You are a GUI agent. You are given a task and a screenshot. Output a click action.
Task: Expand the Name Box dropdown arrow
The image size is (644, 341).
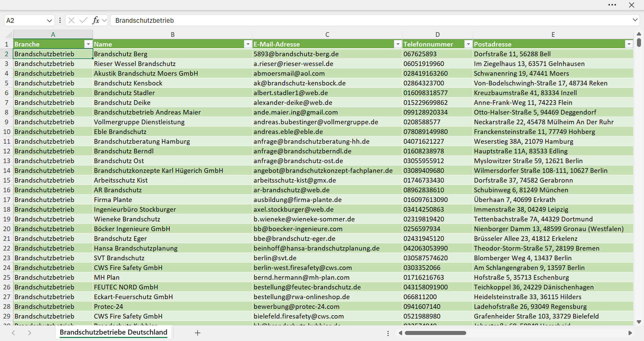(x=49, y=21)
